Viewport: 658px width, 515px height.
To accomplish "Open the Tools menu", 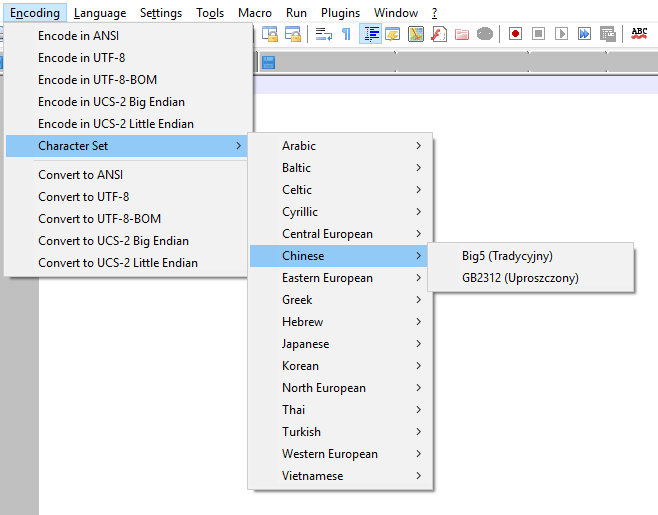I will point(210,13).
